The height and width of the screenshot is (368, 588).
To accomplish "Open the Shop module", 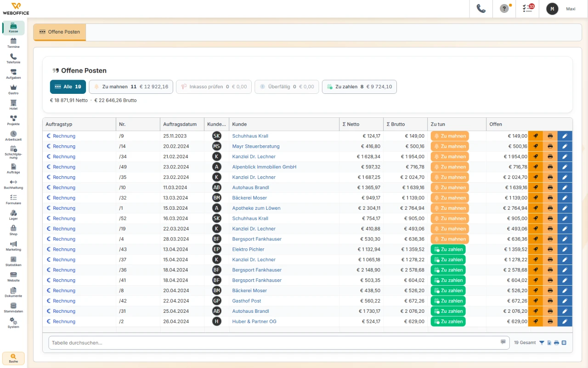I will (x=13, y=230).
